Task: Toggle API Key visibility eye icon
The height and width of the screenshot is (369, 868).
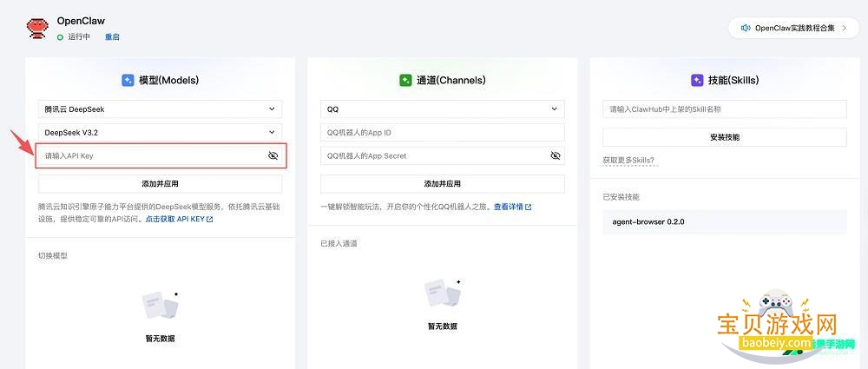Action: tap(273, 155)
